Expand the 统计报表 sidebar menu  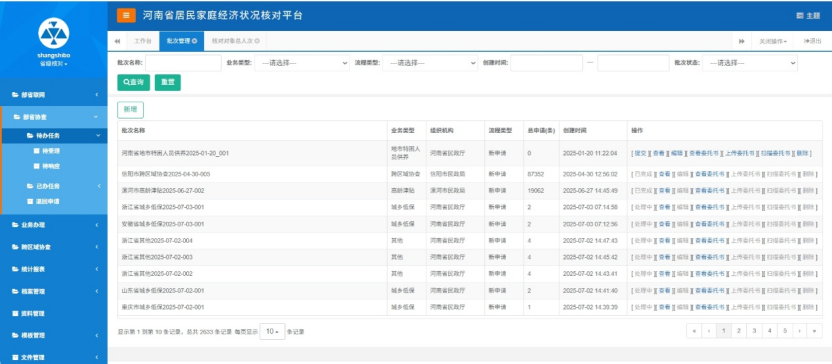coord(54,270)
